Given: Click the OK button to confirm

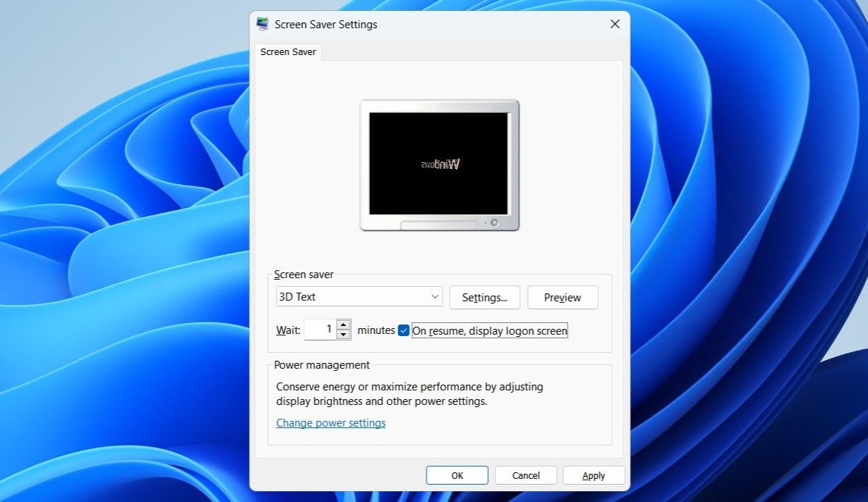Looking at the screenshot, I should (457, 475).
